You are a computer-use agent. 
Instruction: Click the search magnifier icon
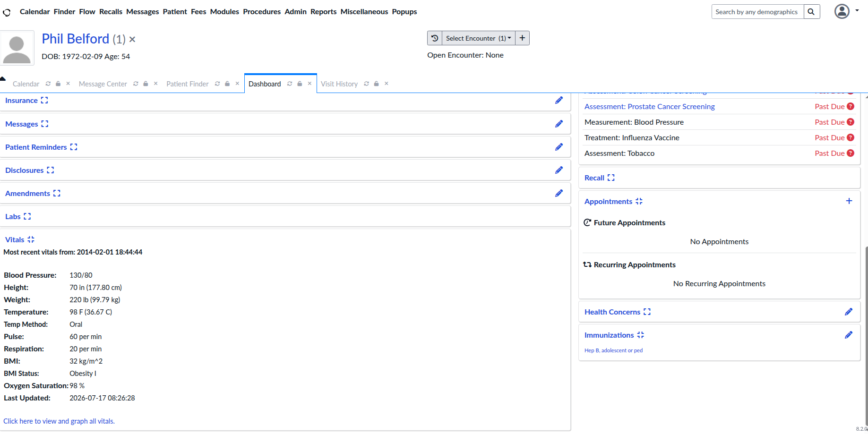click(811, 12)
